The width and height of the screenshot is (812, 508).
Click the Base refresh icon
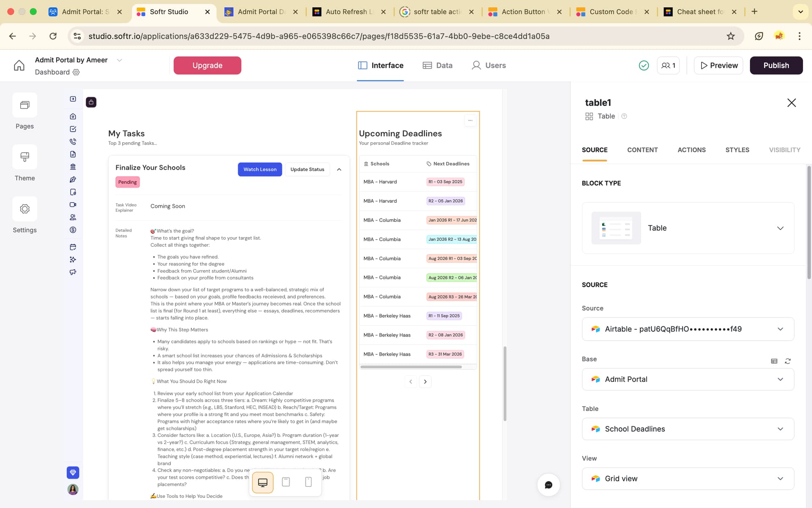pyautogui.click(x=787, y=361)
